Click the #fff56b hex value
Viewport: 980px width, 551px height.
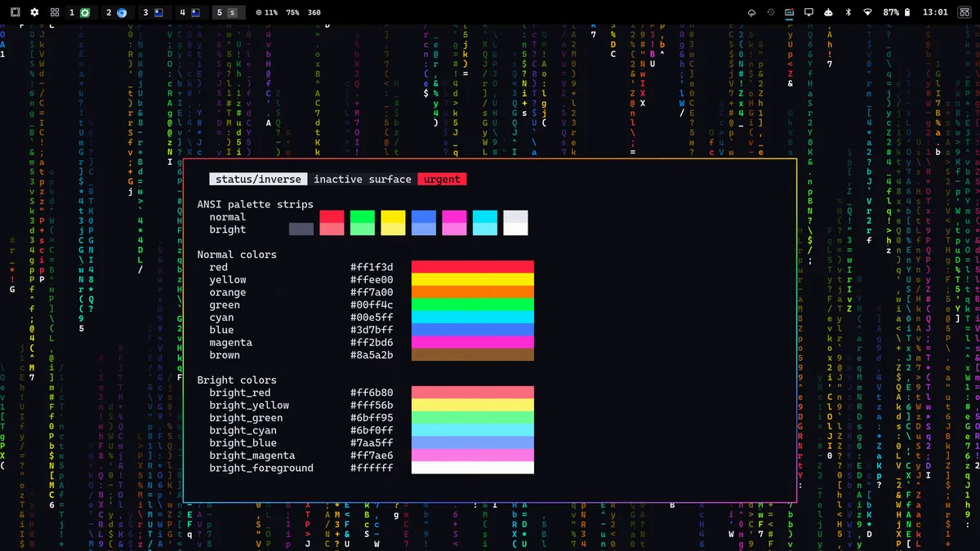tap(372, 406)
